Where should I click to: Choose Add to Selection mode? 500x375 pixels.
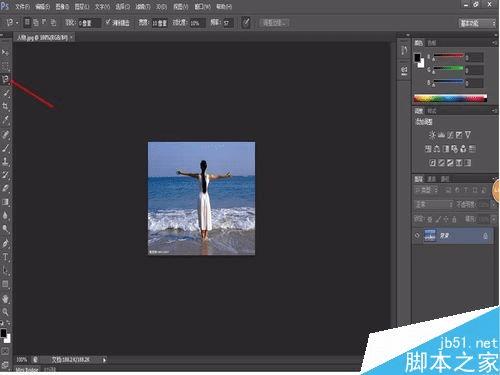coord(36,22)
